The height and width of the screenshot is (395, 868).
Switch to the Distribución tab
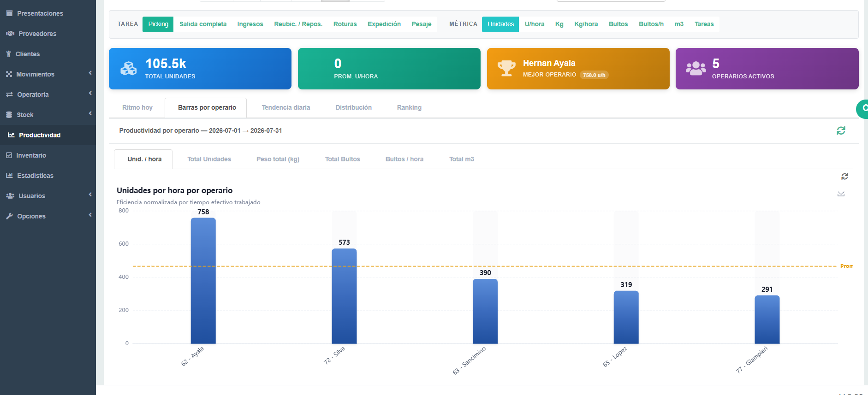click(x=354, y=108)
